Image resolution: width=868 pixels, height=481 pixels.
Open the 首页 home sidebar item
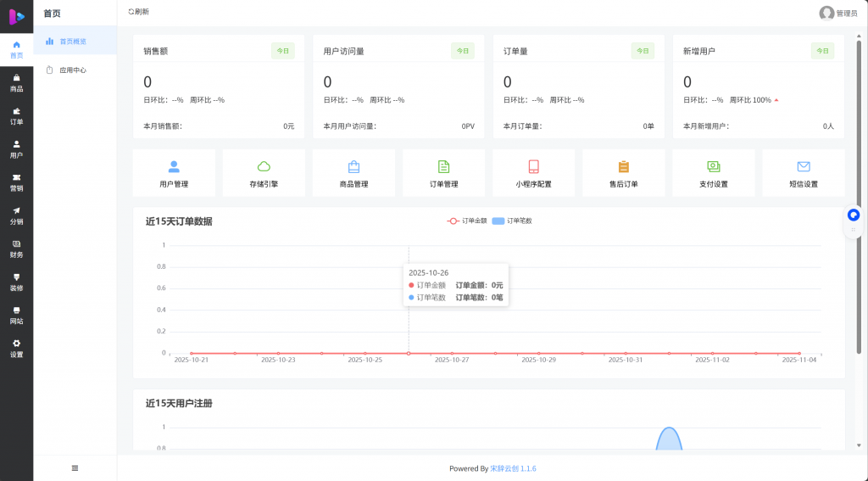tap(17, 50)
